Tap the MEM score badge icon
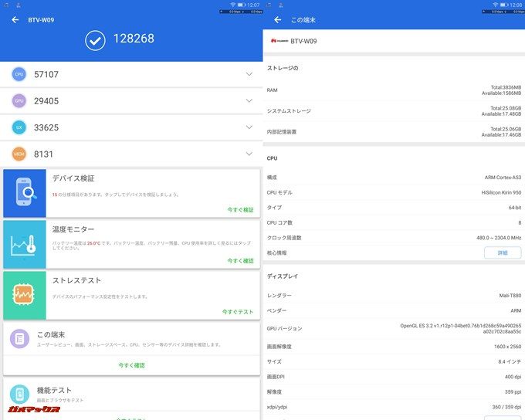This screenshot has height=420, width=525. pyautogui.click(x=19, y=154)
